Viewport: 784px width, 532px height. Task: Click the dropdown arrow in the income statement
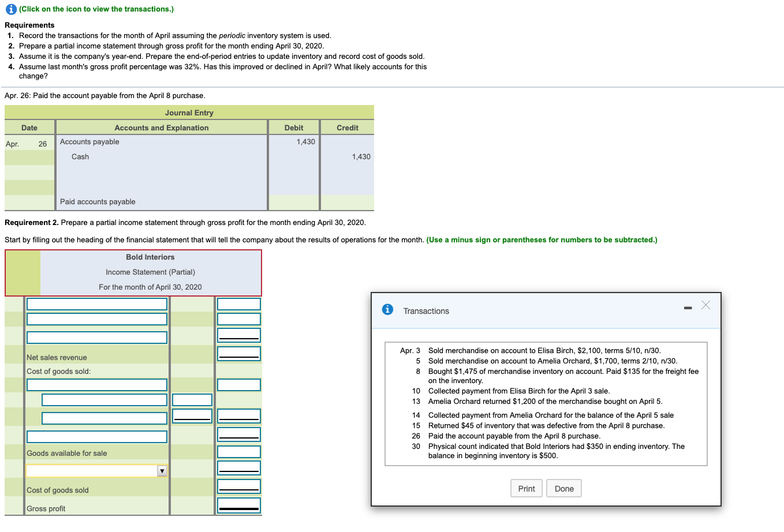coord(162,470)
